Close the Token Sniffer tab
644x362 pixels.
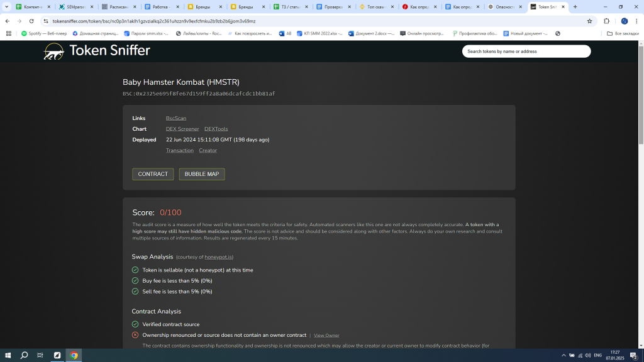(563, 6)
